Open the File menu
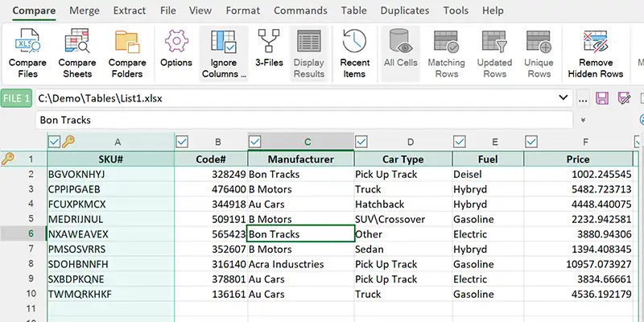Viewport: 644px width, 322px height. [x=168, y=10]
